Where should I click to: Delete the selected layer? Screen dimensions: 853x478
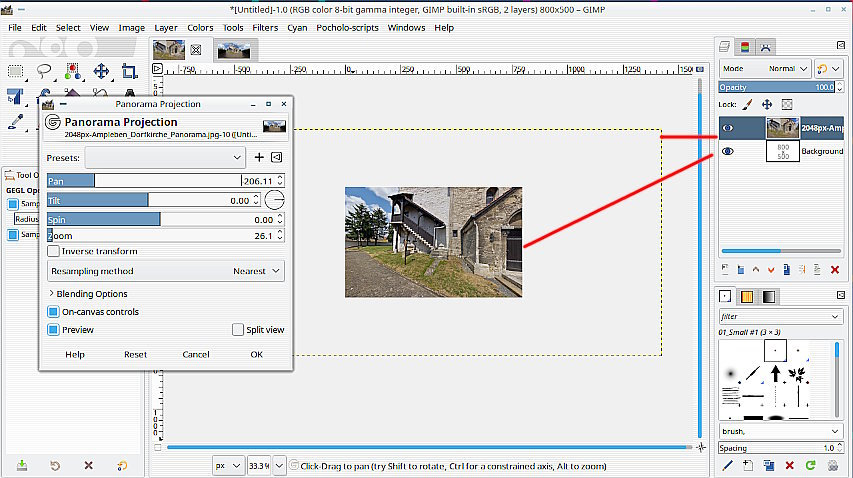(x=835, y=269)
